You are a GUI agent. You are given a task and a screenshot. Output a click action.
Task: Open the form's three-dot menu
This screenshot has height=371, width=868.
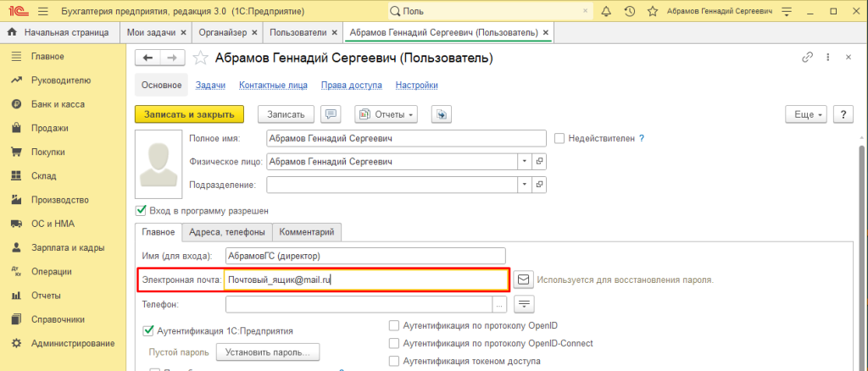click(x=827, y=58)
